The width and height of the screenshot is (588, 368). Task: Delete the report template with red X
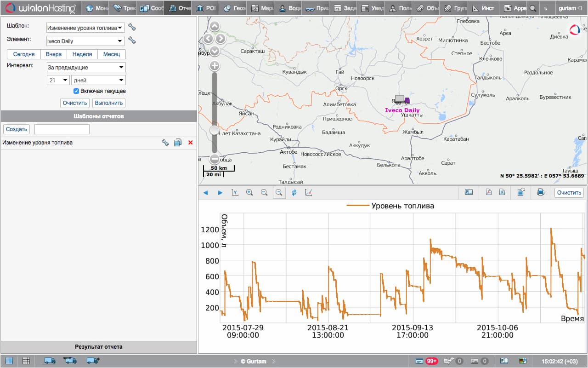click(190, 143)
